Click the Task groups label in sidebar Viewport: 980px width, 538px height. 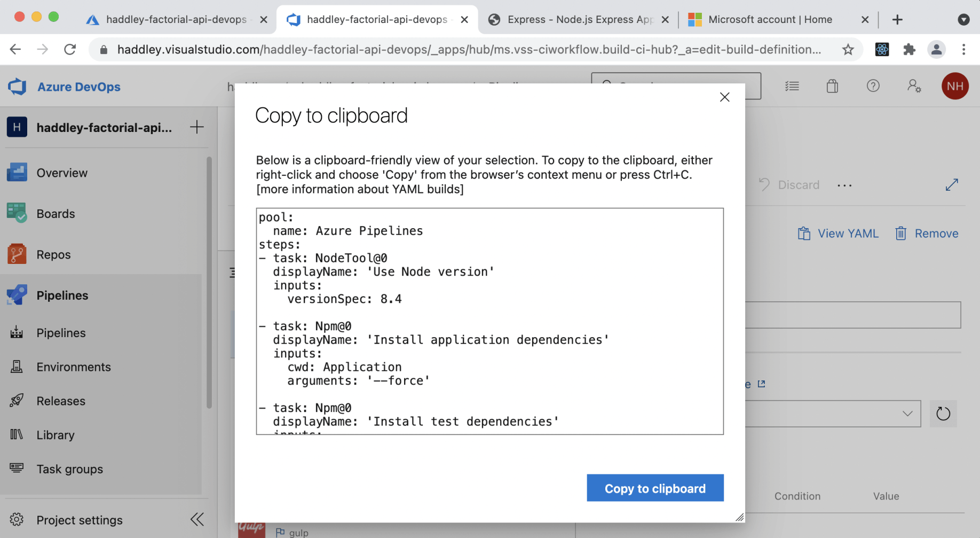(70, 469)
